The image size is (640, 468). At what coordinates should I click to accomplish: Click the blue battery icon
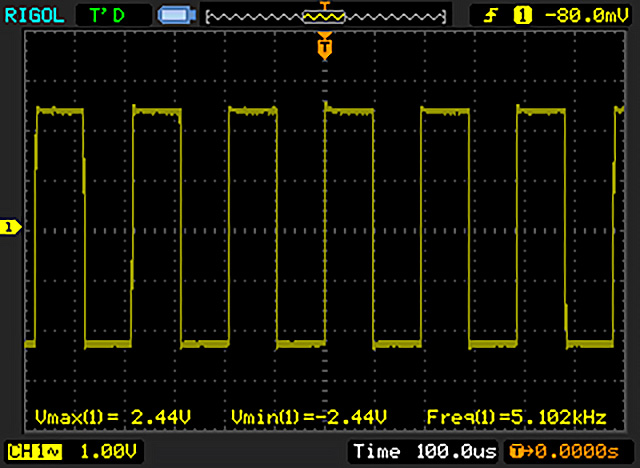175,15
